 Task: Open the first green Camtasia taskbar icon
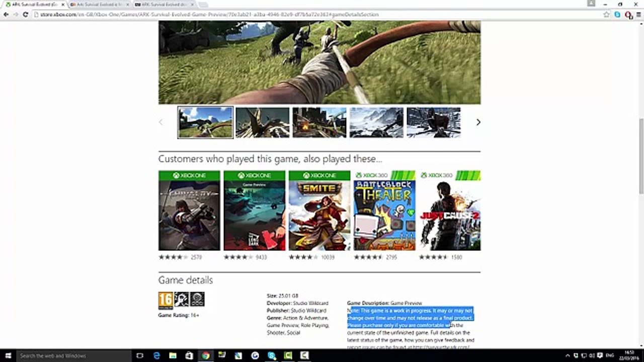coord(288,355)
